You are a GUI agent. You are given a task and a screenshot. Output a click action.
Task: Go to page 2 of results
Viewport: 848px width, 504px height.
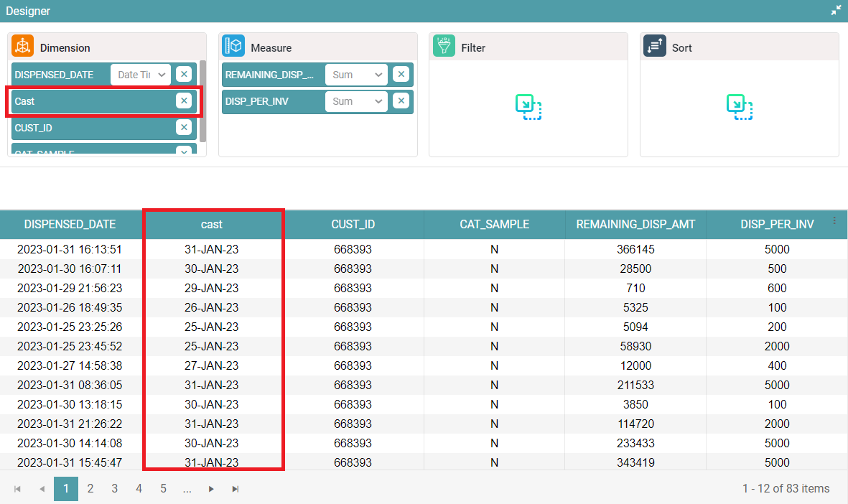(90, 489)
